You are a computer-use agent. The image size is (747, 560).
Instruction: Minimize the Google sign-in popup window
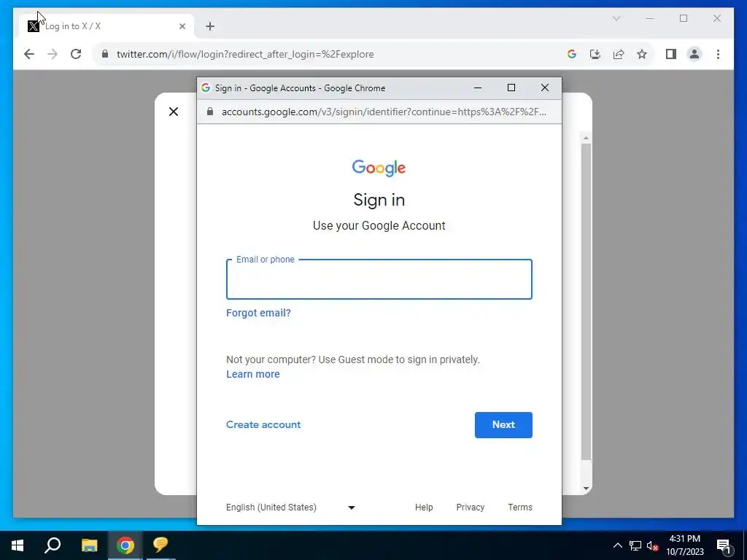[478, 87]
